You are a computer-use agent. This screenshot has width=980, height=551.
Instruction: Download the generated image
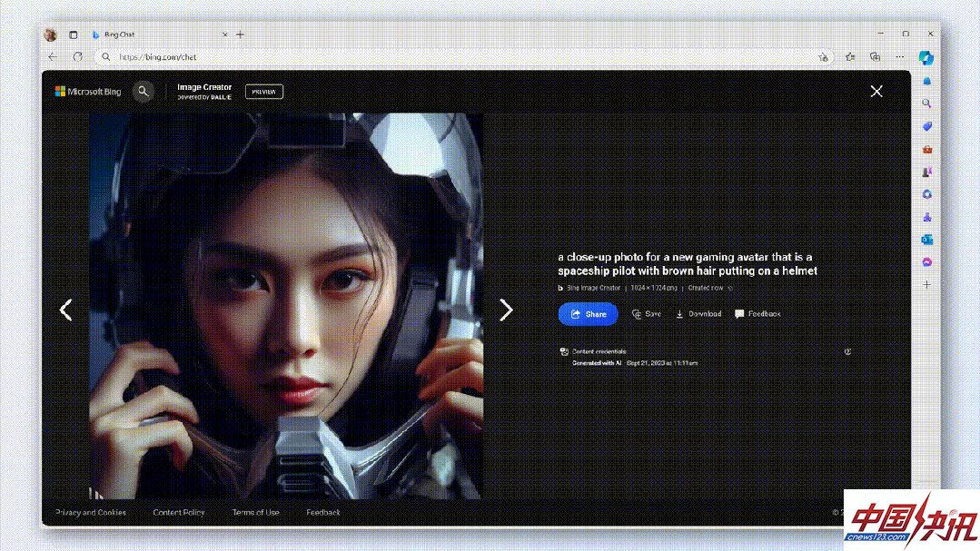[x=698, y=314]
